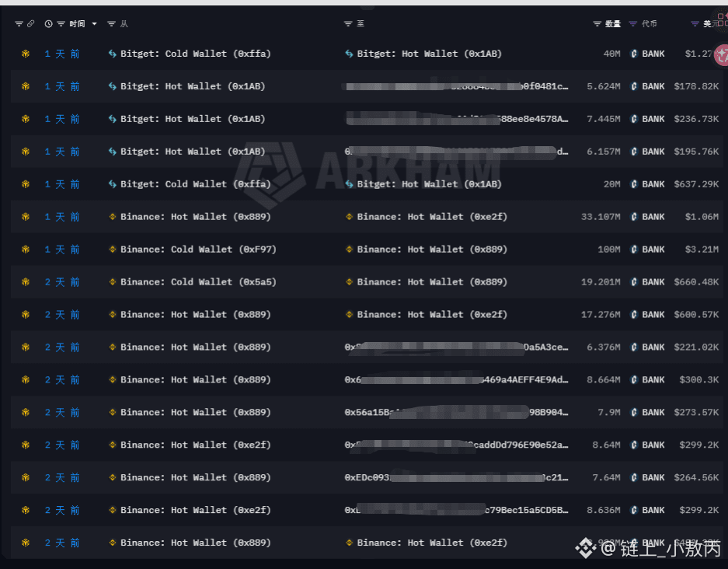Click the 1 天前 timestamp in the 40M row
This screenshot has height=569, width=728.
[62, 54]
